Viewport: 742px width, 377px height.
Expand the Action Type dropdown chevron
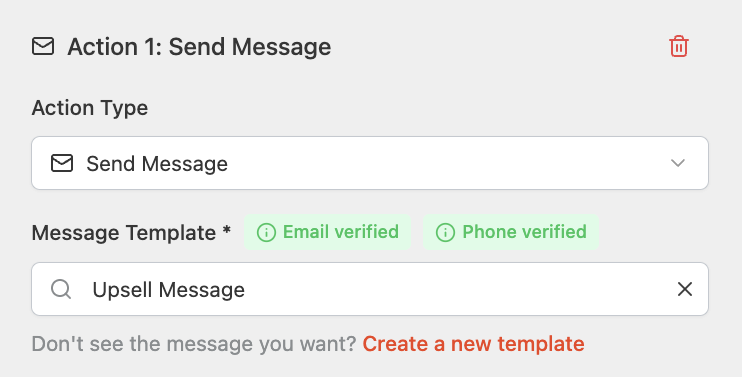(x=678, y=163)
